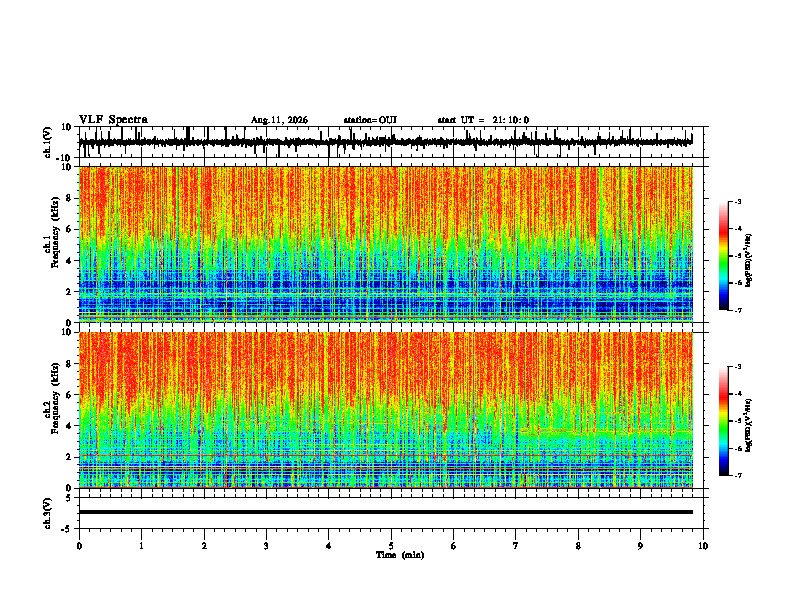Click the time axis tick label "7"
This screenshot has height=612, width=792.
(516, 546)
